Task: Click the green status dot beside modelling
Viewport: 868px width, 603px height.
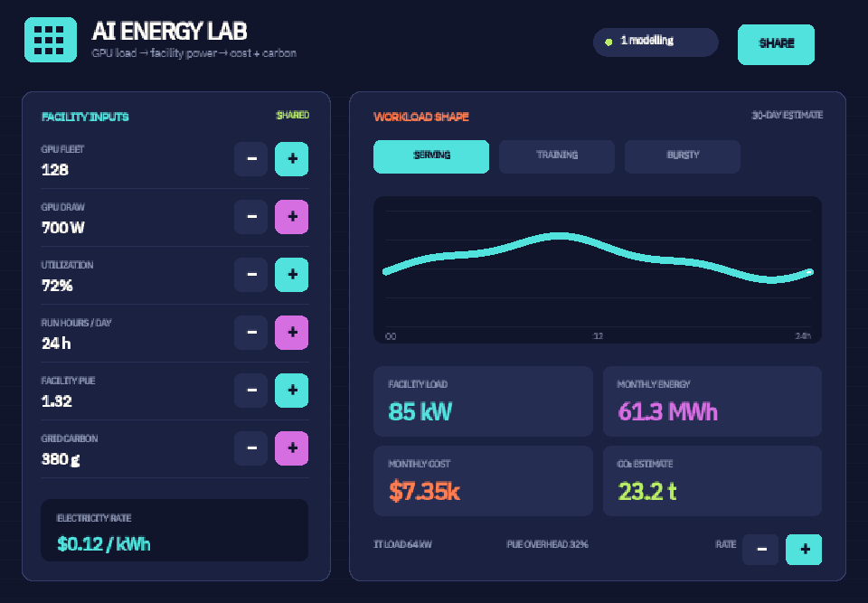Action: (609, 42)
